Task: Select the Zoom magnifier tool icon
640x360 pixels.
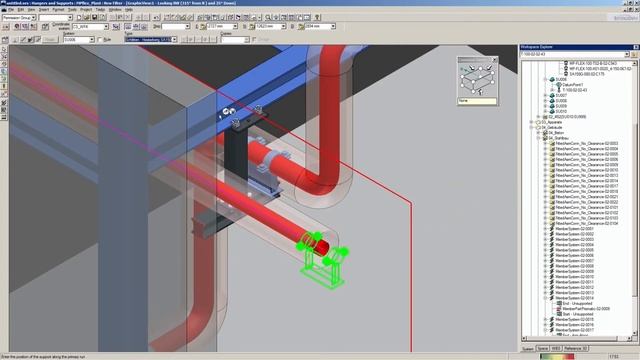Action: coord(268,18)
